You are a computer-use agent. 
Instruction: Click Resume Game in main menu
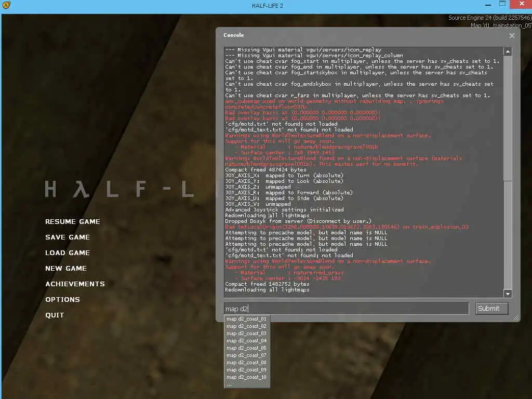tap(73, 221)
